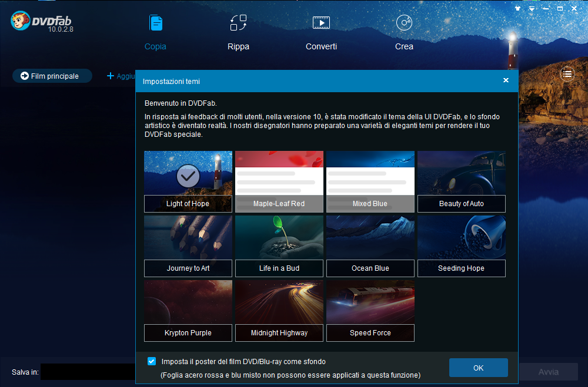Screen dimensions: 588x387
Task: Click the theme shirt icon in title bar
Action: 518,8
